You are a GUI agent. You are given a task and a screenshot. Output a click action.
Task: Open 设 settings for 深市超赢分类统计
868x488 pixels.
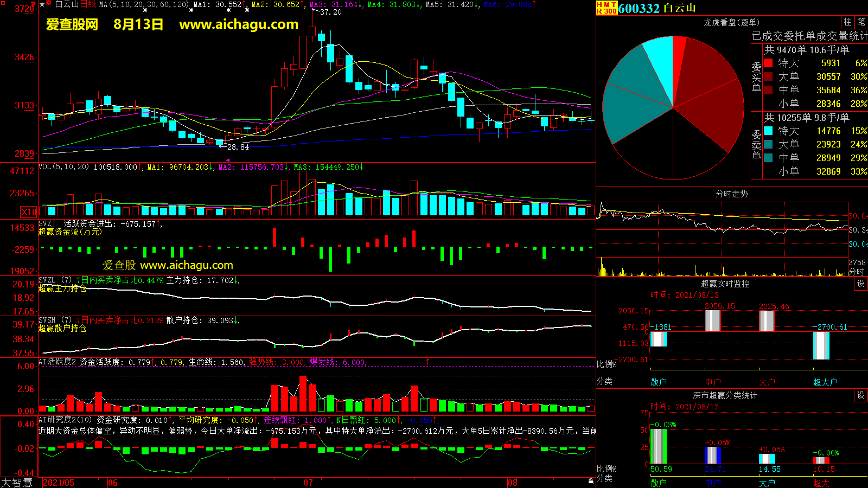[x=860, y=395]
